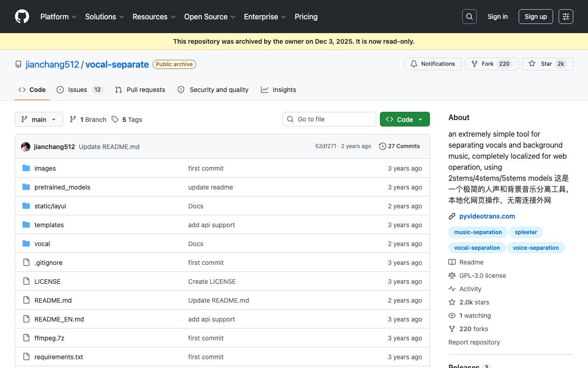
Task: Open the jianchang512 owner profile link
Action: click(x=52, y=64)
